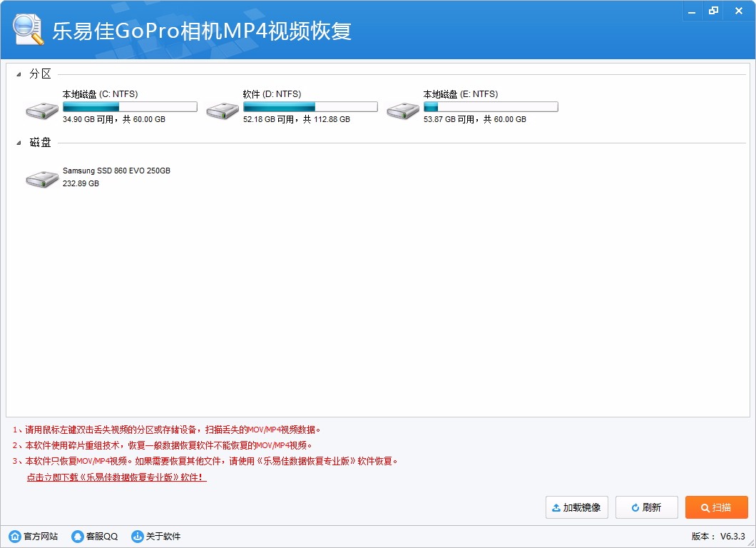
Task: Select the D: software drive icon
Action: (223, 111)
